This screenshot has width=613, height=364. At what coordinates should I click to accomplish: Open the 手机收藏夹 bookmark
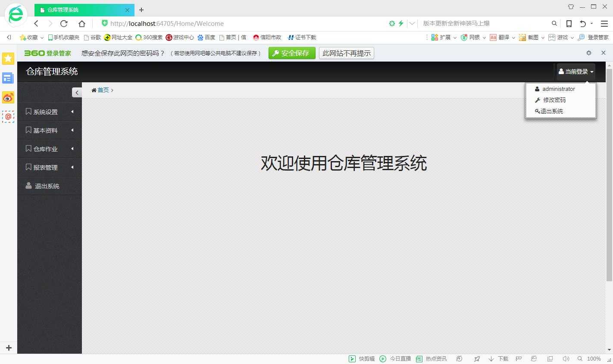[63, 37]
